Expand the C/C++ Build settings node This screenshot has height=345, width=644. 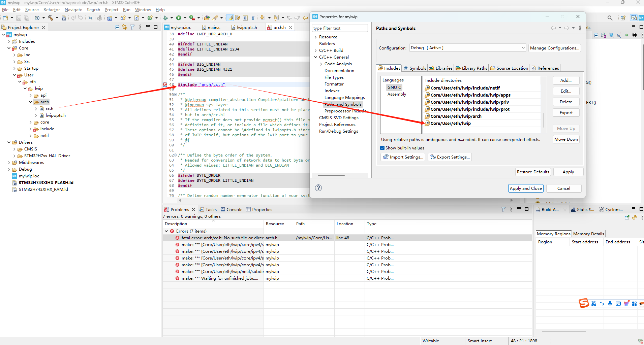[315, 50]
